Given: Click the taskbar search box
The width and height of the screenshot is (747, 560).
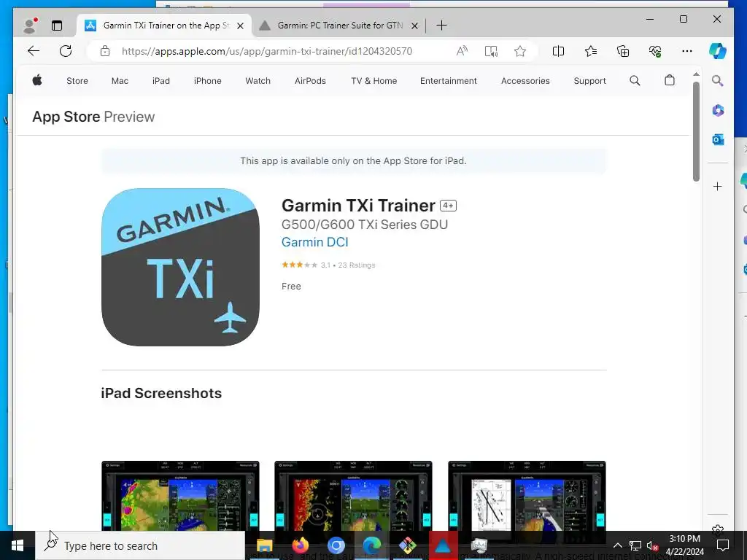Looking at the screenshot, I should [140, 545].
